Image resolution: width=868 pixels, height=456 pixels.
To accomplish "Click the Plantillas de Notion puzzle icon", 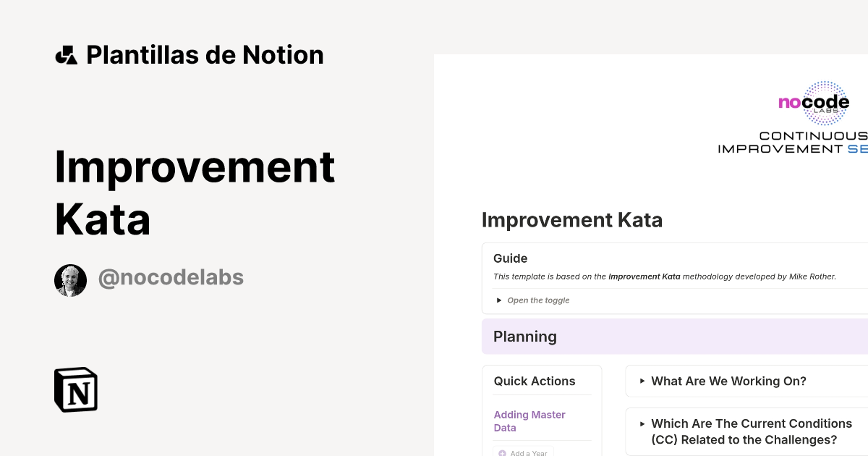I will click(67, 54).
